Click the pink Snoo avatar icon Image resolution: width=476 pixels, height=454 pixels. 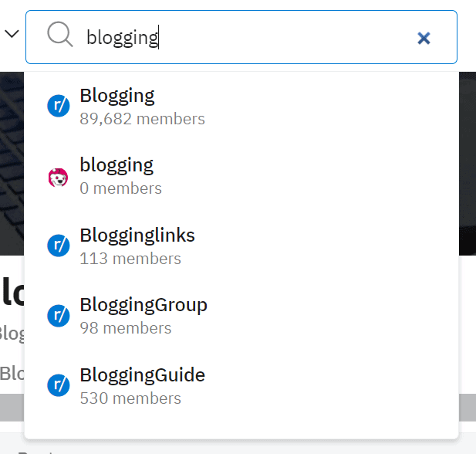click(x=59, y=177)
